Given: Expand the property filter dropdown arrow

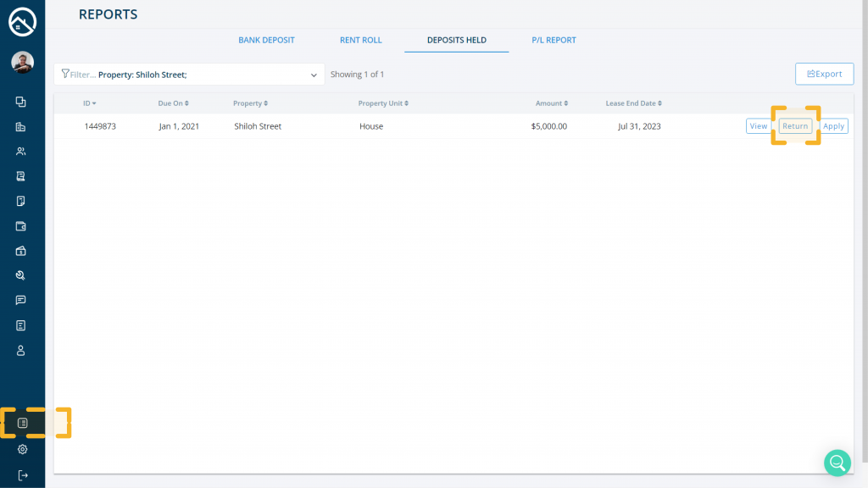Looking at the screenshot, I should [314, 75].
